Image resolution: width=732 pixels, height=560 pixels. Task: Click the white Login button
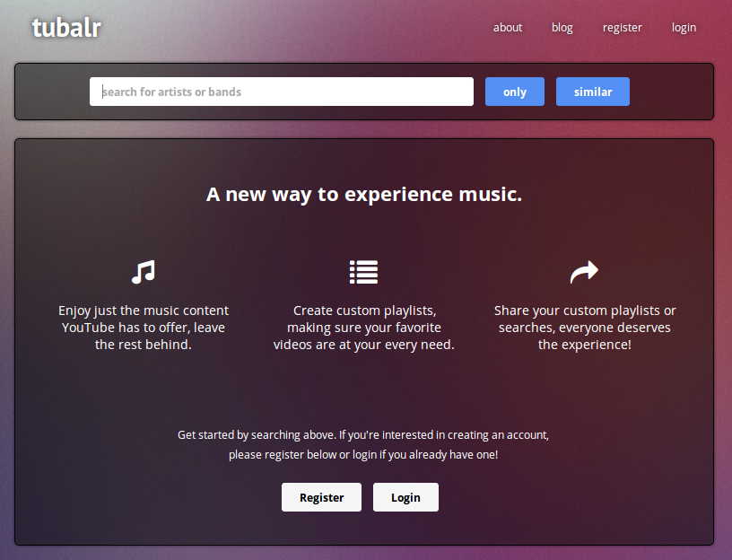[405, 497]
